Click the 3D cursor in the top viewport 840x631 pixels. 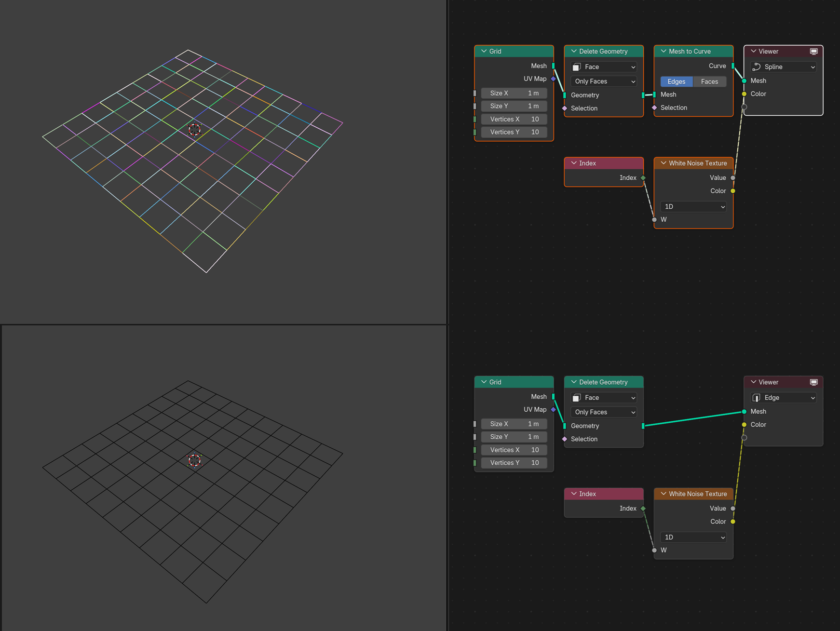click(194, 130)
